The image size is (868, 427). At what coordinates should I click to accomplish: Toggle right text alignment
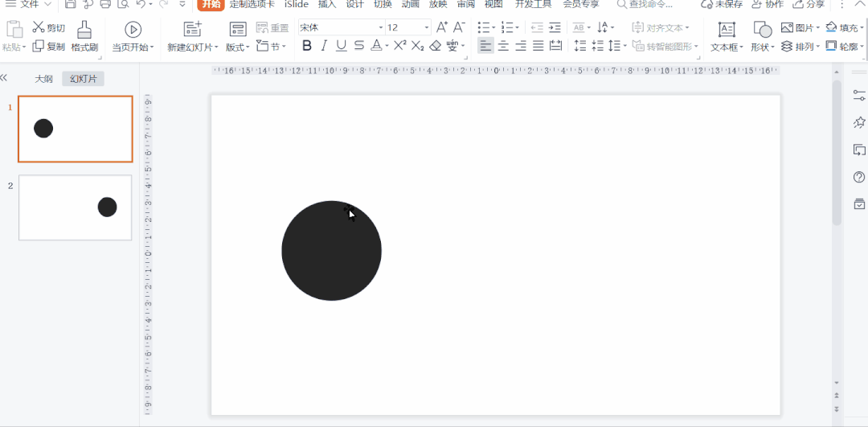click(x=520, y=45)
